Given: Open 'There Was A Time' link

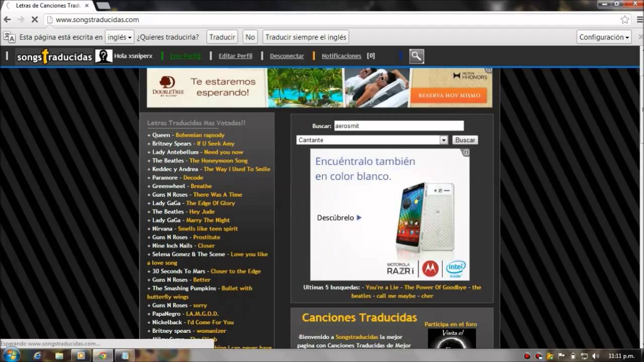Looking at the screenshot, I should click(217, 195).
